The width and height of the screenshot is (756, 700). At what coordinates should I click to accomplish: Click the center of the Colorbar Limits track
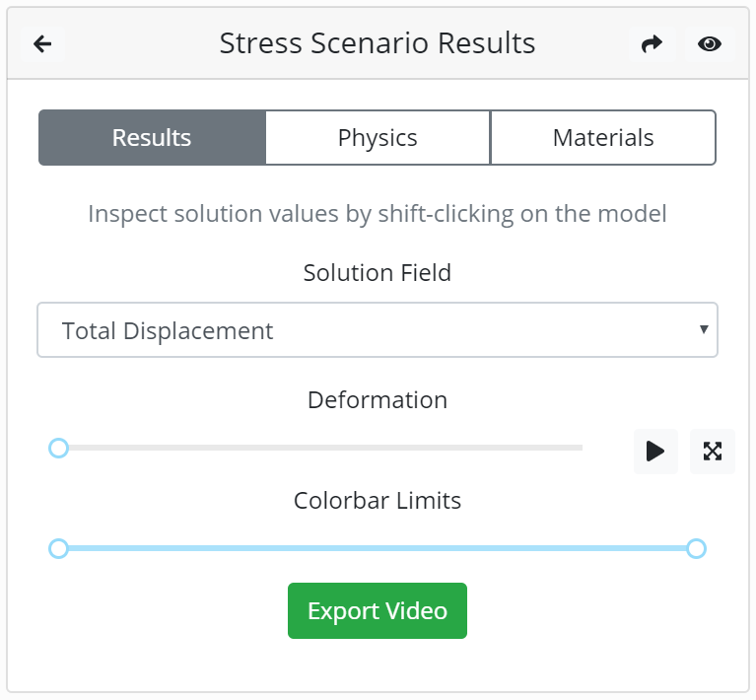[378, 548]
